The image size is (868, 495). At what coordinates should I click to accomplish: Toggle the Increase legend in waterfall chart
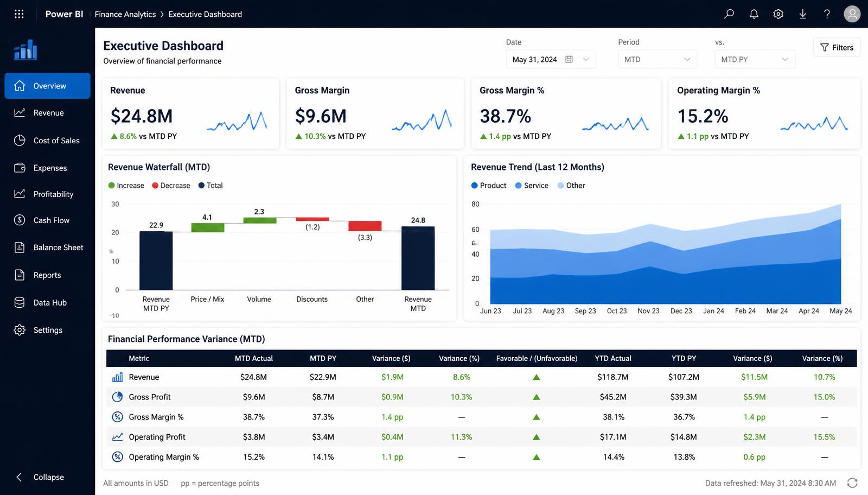coord(126,186)
